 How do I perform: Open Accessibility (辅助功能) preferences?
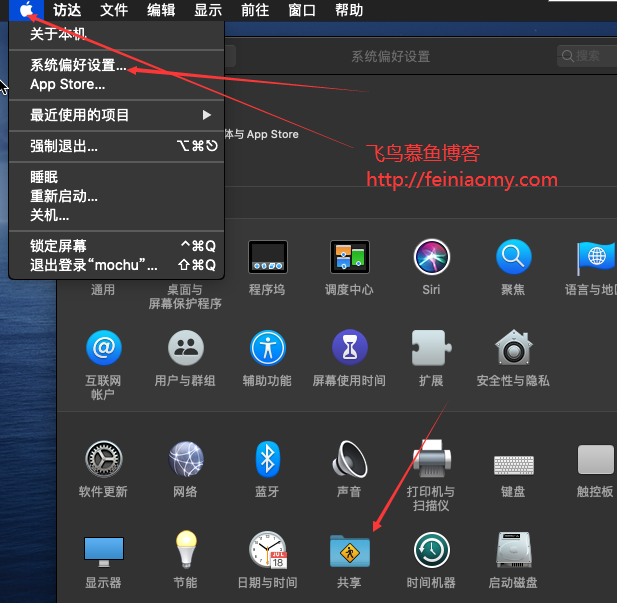point(268,348)
